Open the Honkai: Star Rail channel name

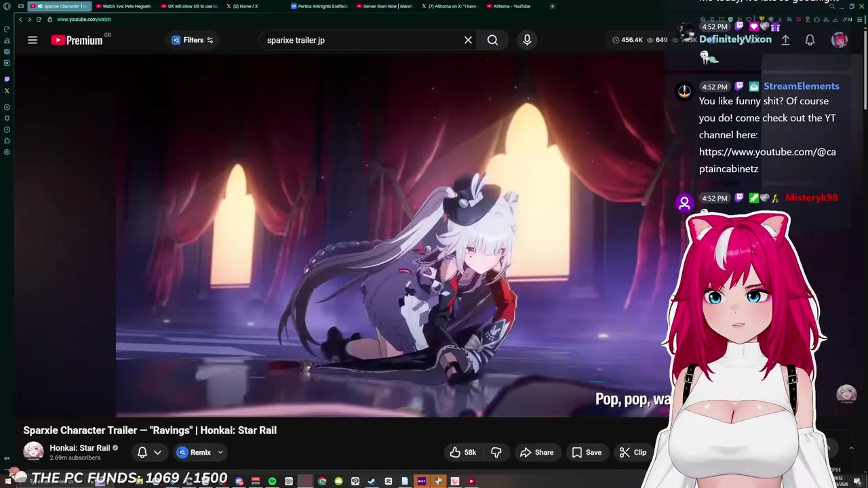point(80,448)
